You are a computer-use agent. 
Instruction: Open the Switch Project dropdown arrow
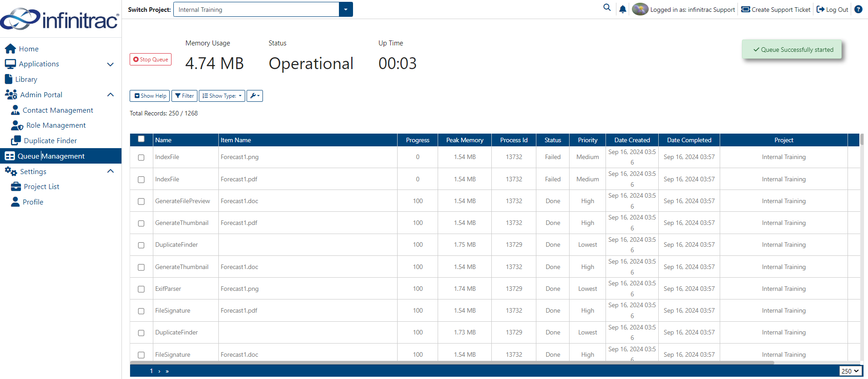pyautogui.click(x=346, y=10)
